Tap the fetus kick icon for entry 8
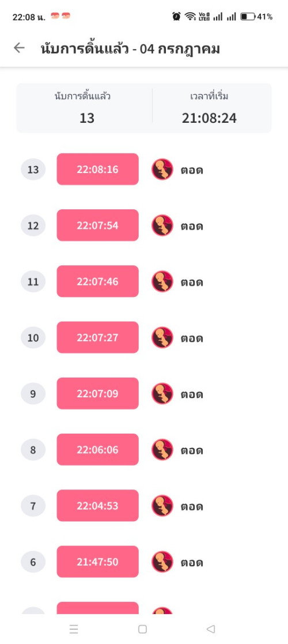The height and width of the screenshot is (644, 288). (x=162, y=450)
